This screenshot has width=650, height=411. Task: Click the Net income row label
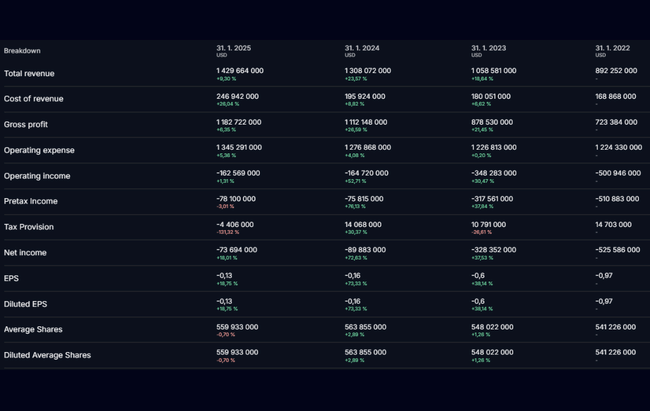(x=25, y=253)
